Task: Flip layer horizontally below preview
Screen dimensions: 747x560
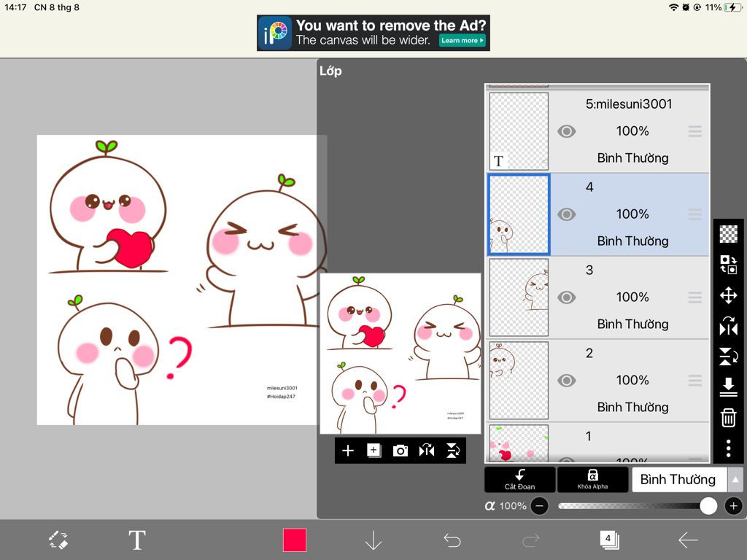Action: click(x=426, y=451)
